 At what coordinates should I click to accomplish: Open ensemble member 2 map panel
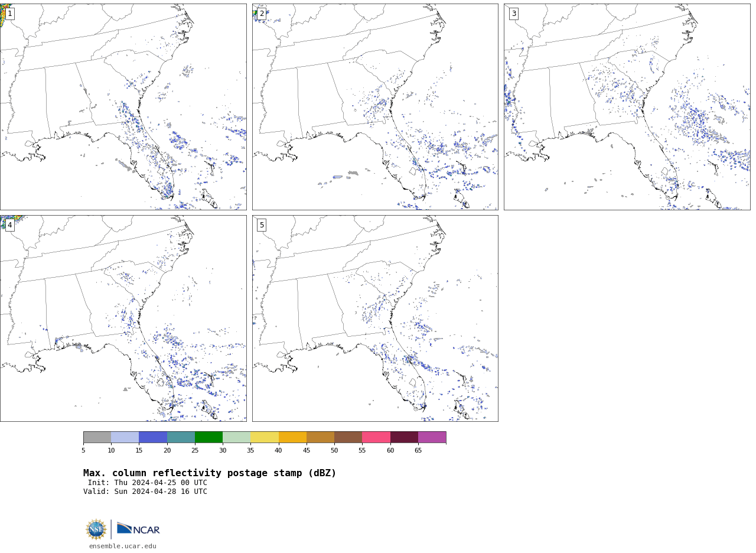375,107
